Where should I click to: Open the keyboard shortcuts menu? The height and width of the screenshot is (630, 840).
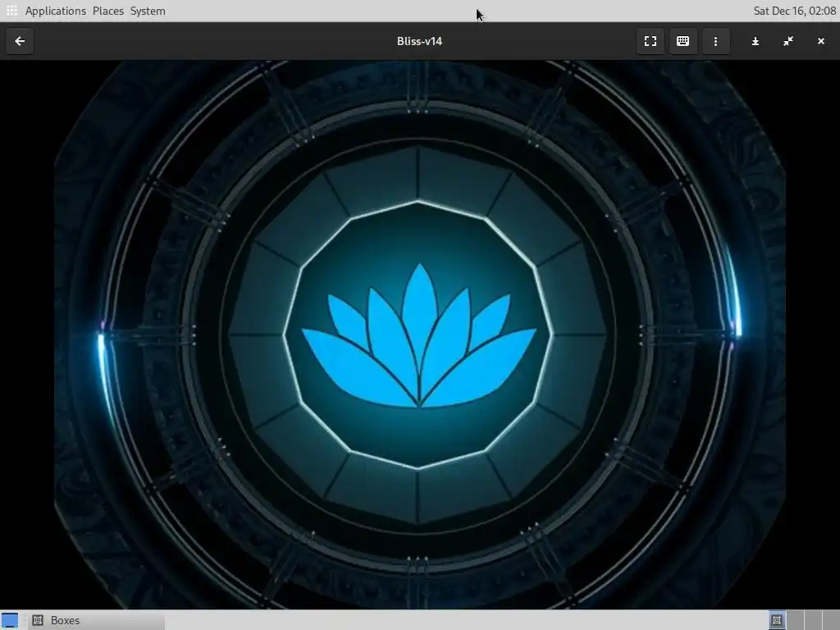point(683,41)
